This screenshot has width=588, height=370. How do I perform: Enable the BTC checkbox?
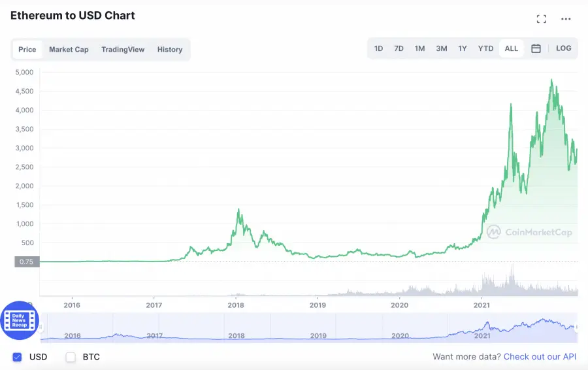71,357
